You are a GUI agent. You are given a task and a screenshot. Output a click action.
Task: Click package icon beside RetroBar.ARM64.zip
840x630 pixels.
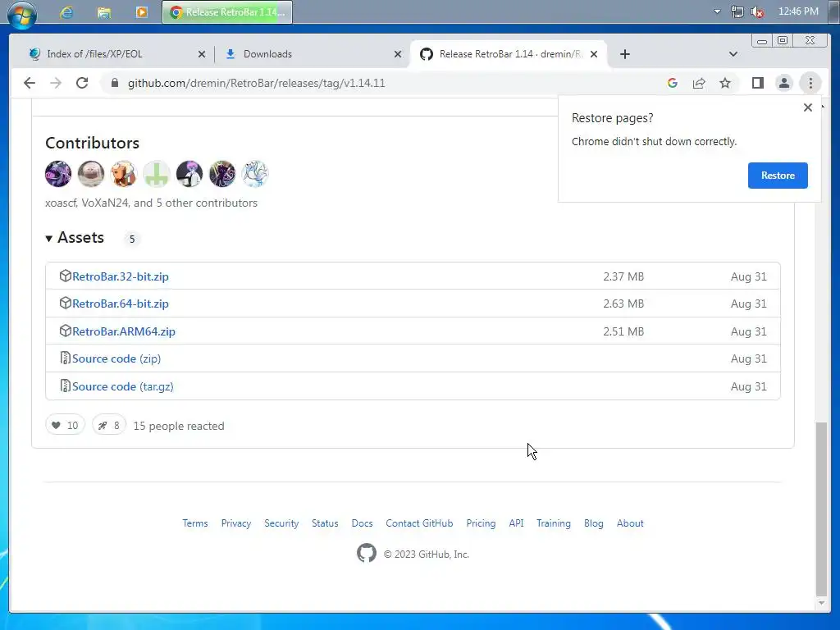(65, 331)
